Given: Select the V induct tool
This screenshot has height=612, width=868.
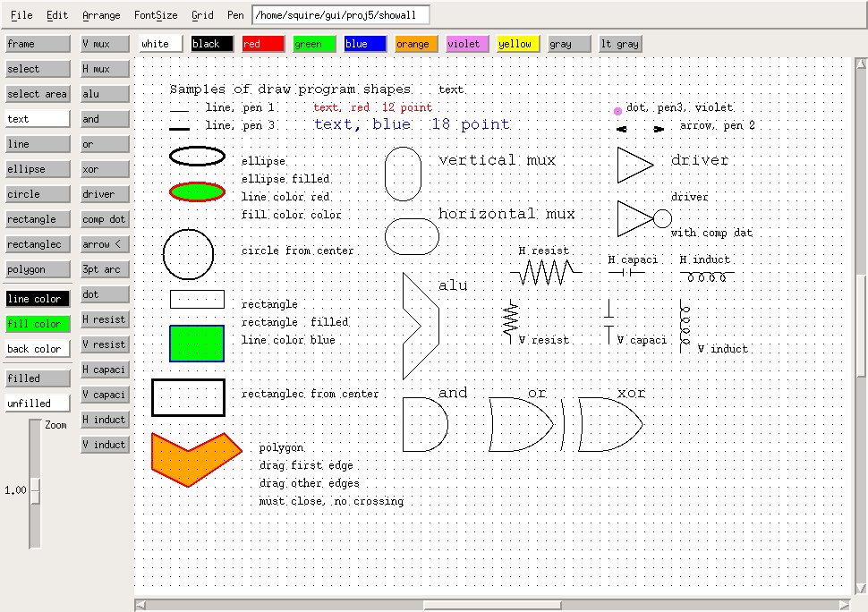Looking at the screenshot, I should pyautogui.click(x=106, y=445).
